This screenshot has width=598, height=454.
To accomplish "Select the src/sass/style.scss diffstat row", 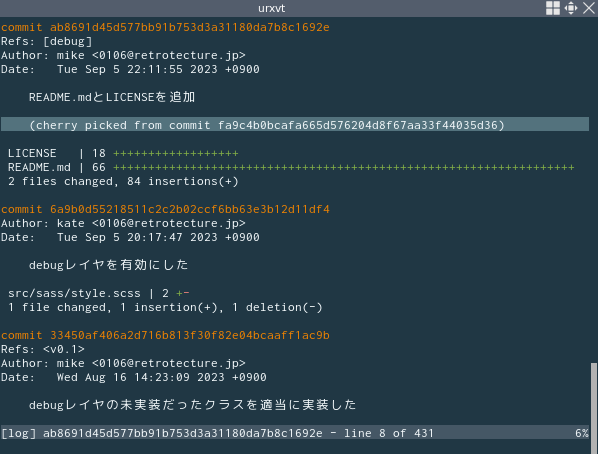I will pos(99,293).
